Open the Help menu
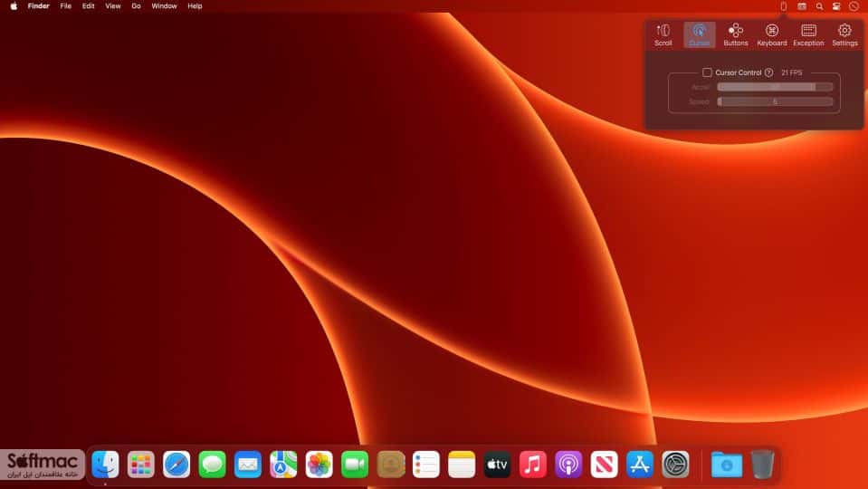This screenshot has width=868, height=489. pos(195,6)
